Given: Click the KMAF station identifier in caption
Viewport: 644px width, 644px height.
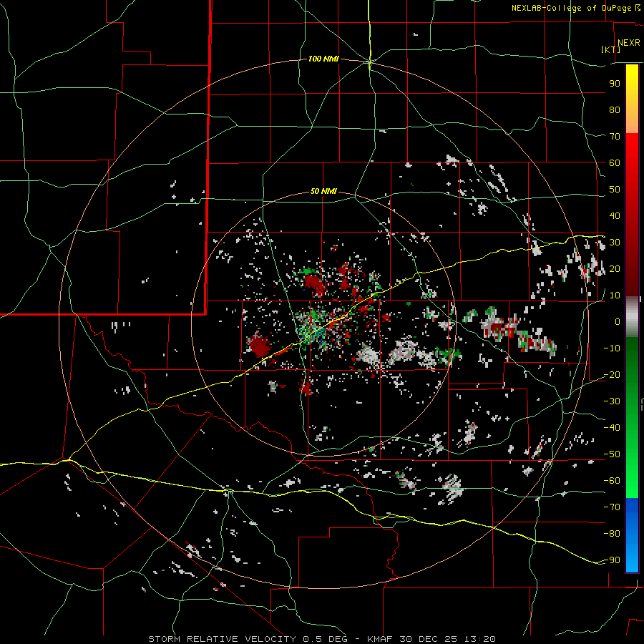Looking at the screenshot, I should coord(379,639).
